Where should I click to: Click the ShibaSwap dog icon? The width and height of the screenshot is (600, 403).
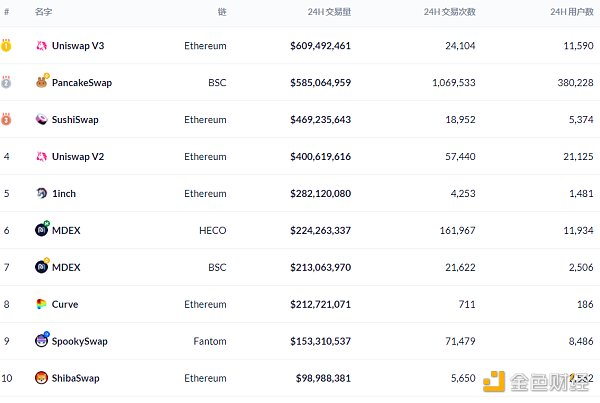pyautogui.click(x=41, y=378)
